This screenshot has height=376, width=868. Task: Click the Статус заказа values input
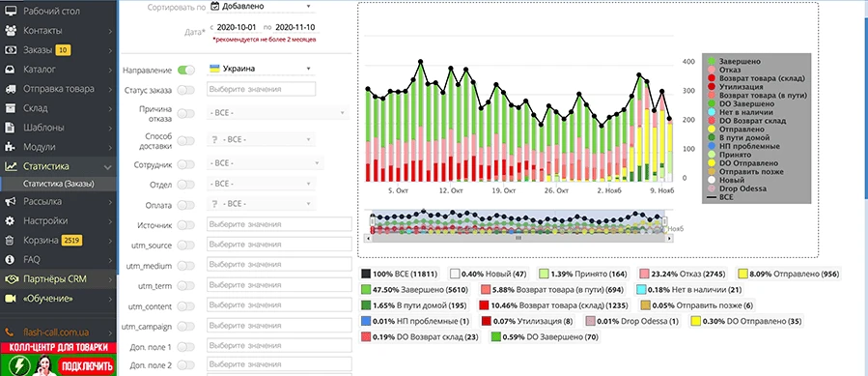click(x=261, y=89)
